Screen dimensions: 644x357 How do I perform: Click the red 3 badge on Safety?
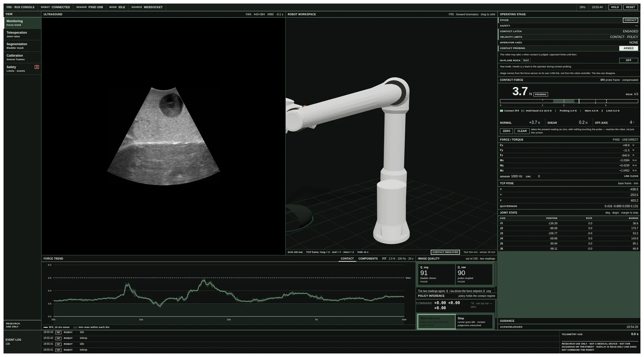[37, 67]
